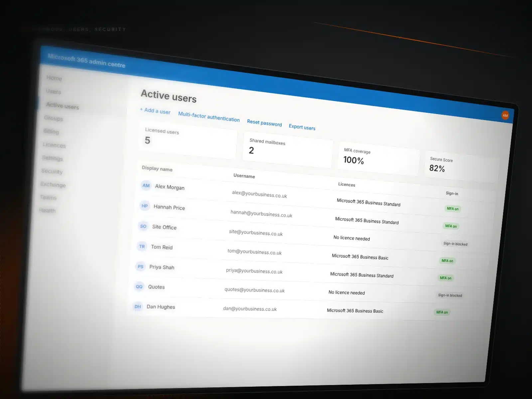
Task: Select Active users in the sidebar
Action: [63, 106]
